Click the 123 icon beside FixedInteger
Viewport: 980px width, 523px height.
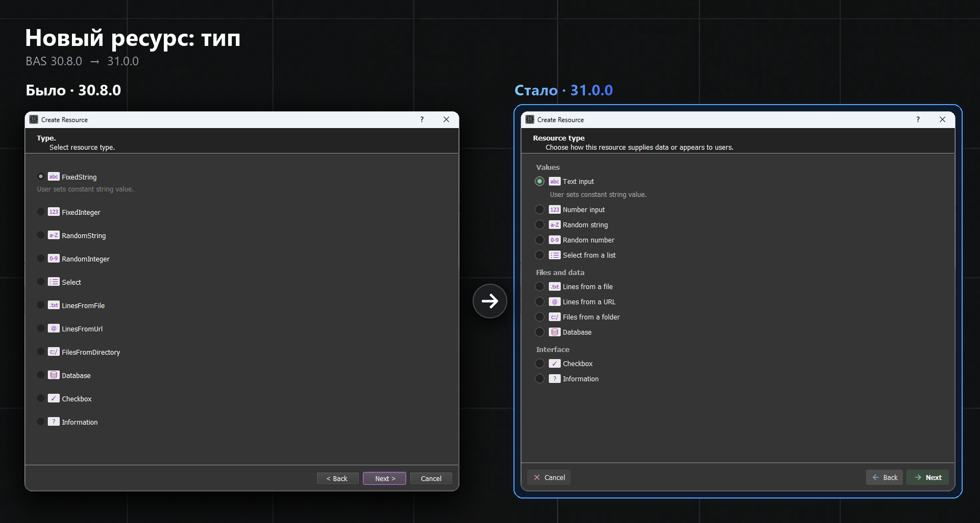54,212
